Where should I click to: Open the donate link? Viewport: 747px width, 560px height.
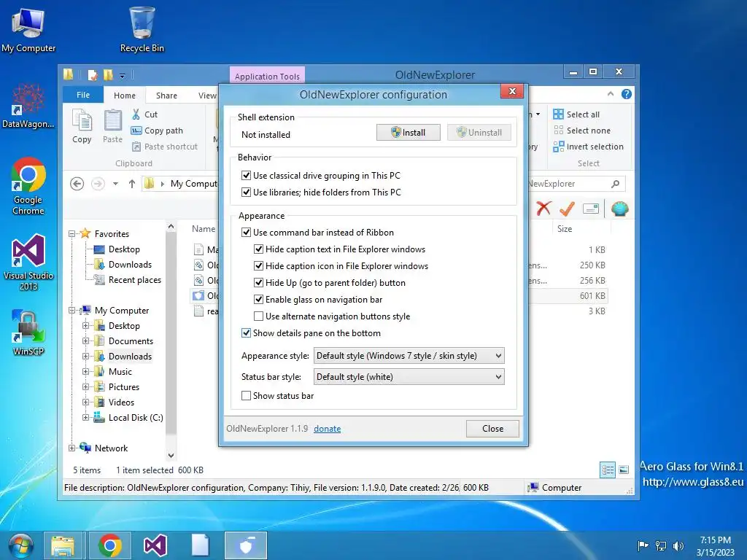coord(328,429)
